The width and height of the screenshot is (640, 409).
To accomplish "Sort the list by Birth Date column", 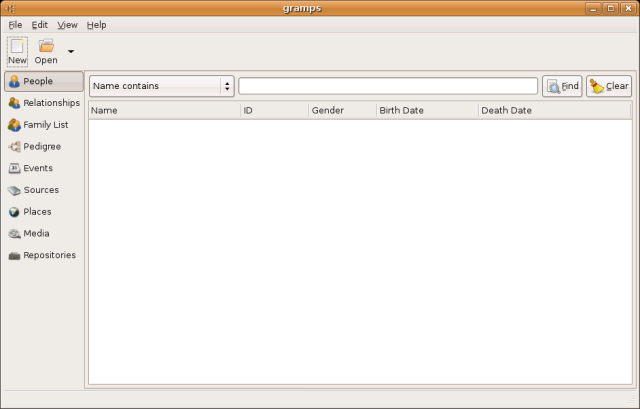I will 426,110.
